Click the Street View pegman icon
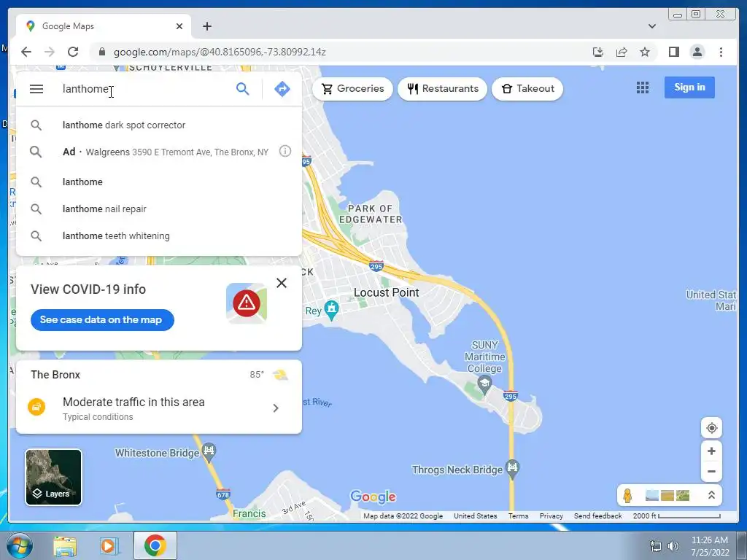The image size is (747, 560). 627,495
